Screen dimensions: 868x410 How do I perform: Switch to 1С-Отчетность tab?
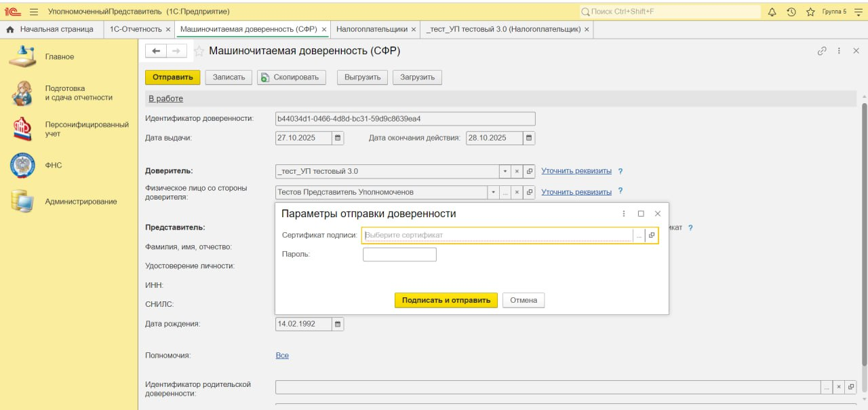[x=136, y=29]
